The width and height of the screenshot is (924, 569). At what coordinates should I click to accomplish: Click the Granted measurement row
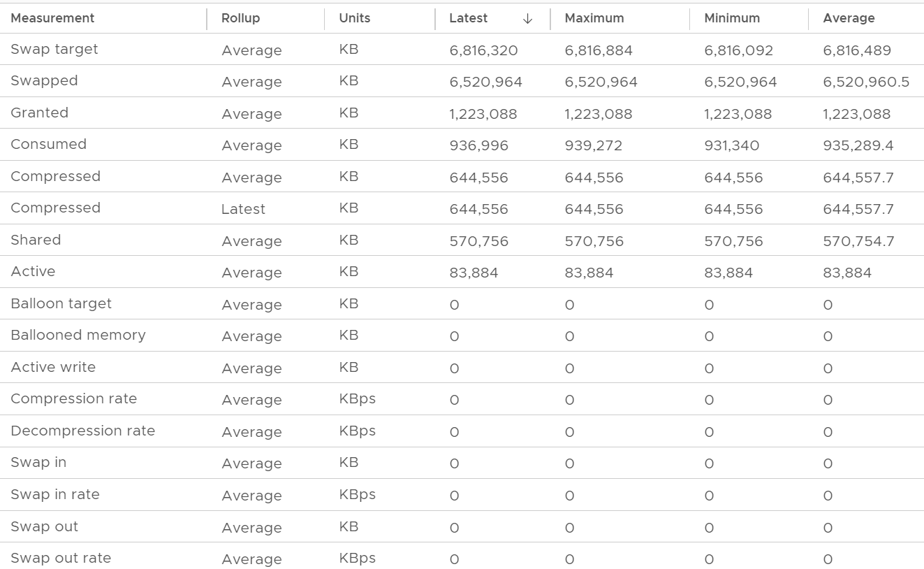pyautogui.click(x=462, y=113)
